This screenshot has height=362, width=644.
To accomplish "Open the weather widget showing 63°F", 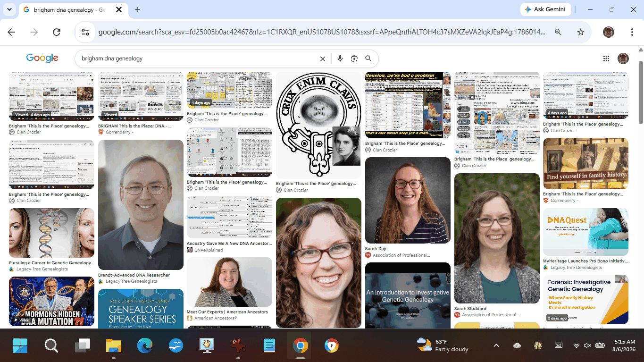I will point(443,345).
